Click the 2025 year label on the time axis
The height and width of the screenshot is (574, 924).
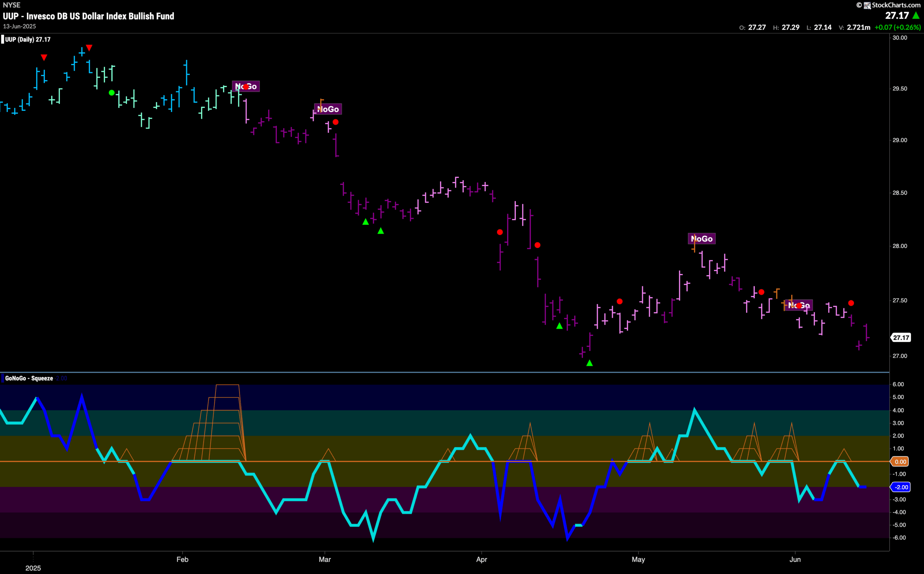[33, 568]
